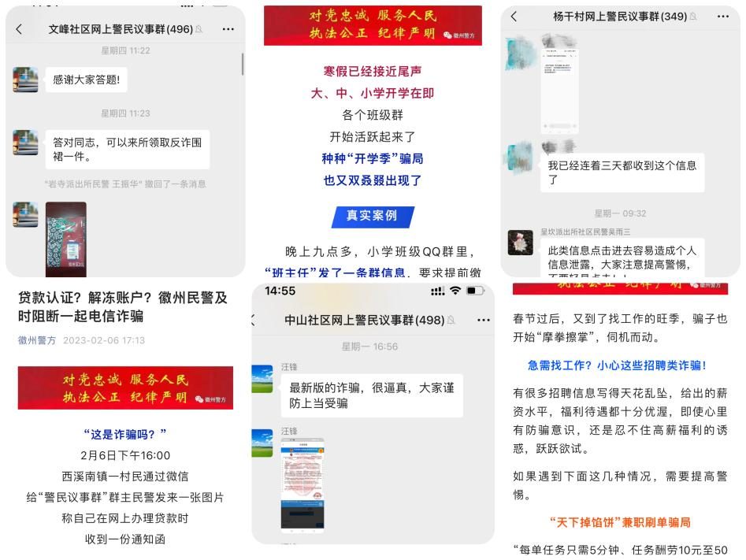Click article title 贷款认证？解冻账户？
The image size is (746, 560).
pyautogui.click(x=123, y=307)
